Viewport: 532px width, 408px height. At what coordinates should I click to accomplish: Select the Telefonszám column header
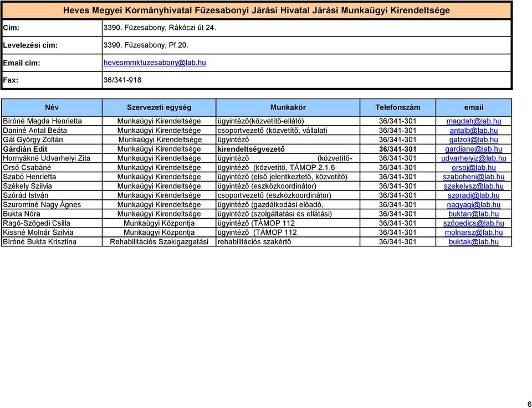tap(398, 108)
